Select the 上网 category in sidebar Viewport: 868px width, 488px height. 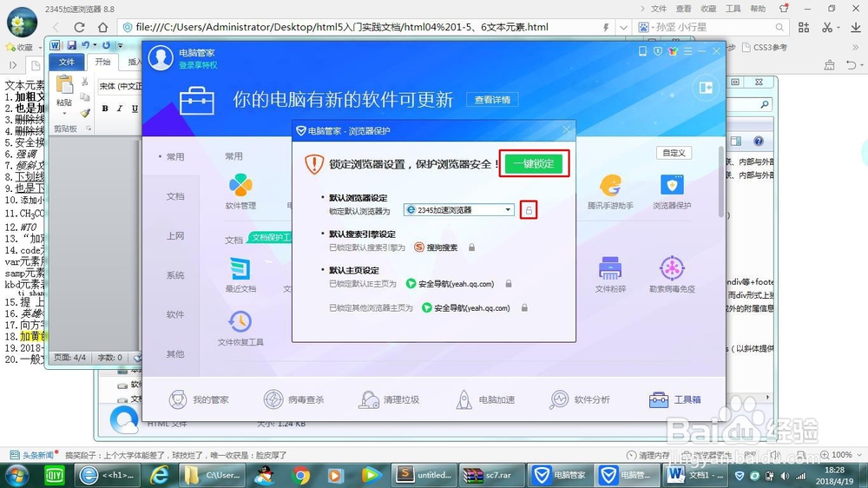coord(175,235)
